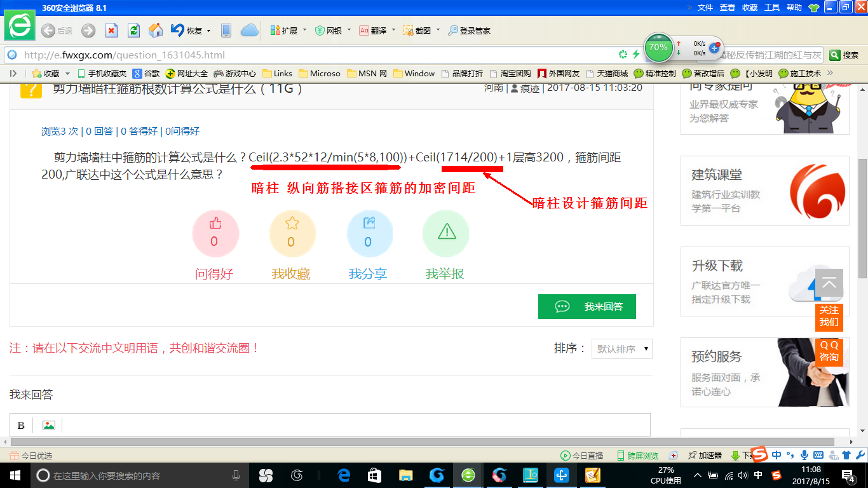Click the share 我分享 icon
The width and height of the screenshot is (868, 488).
tap(369, 233)
